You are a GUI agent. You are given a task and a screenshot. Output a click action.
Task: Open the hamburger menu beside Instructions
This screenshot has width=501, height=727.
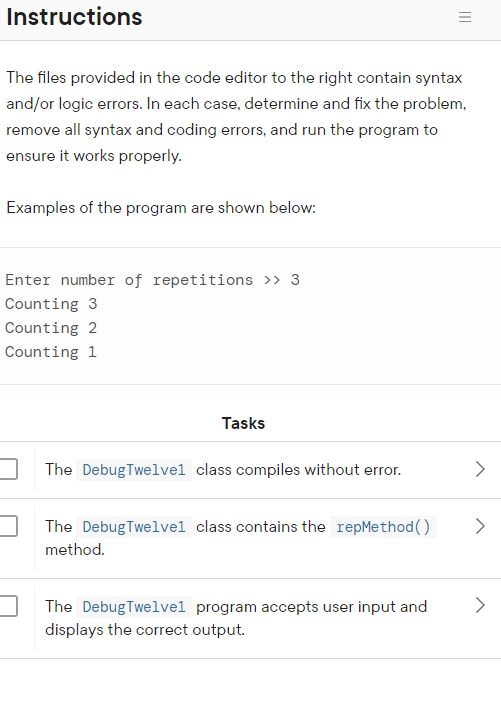point(464,17)
